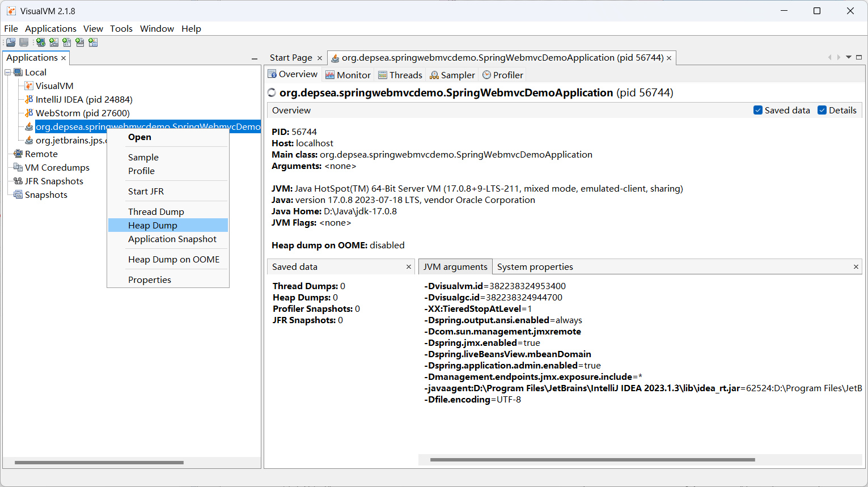Screen dimensions: 868x487
Task: Toggle the Details checkbox
Action: point(822,110)
